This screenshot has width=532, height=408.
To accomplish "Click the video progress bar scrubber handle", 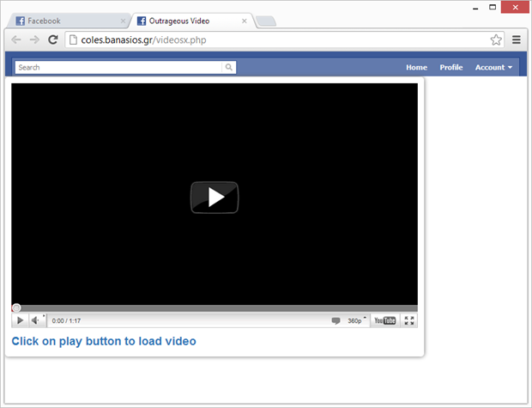I will click(16, 308).
